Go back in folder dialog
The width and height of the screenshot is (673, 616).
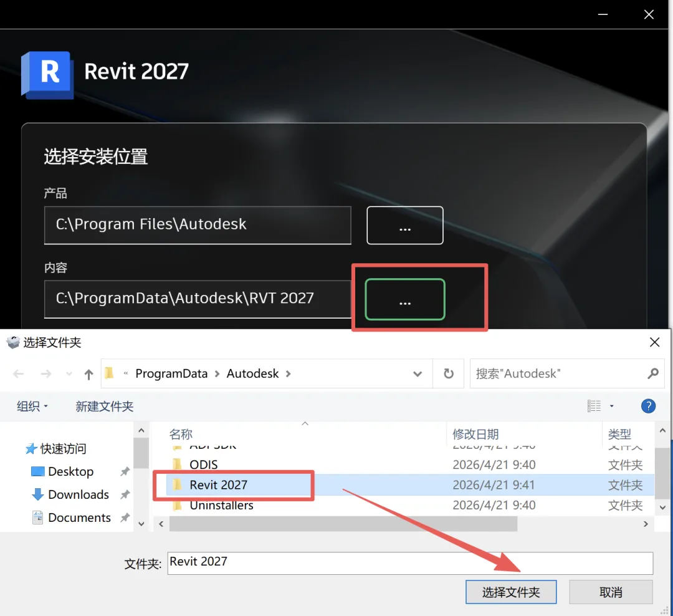point(18,373)
